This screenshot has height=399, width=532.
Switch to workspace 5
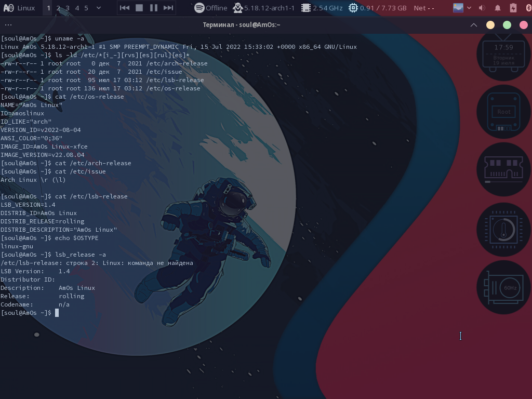click(x=86, y=8)
